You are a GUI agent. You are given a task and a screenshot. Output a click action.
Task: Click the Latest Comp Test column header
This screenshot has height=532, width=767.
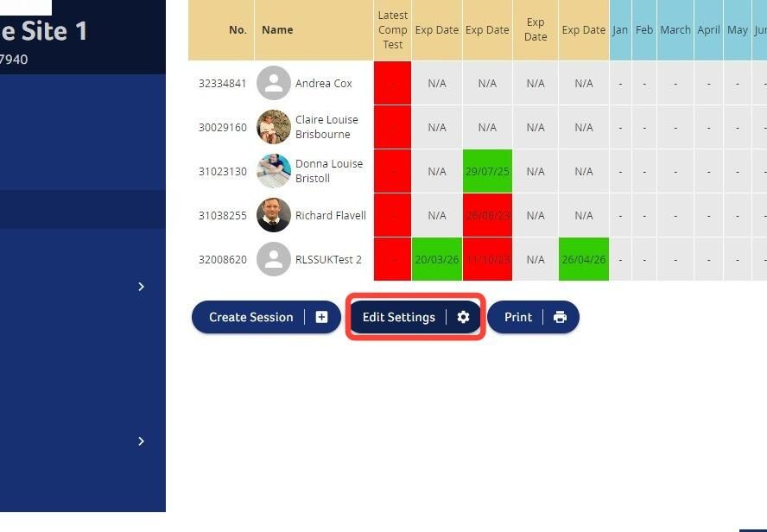click(x=392, y=30)
